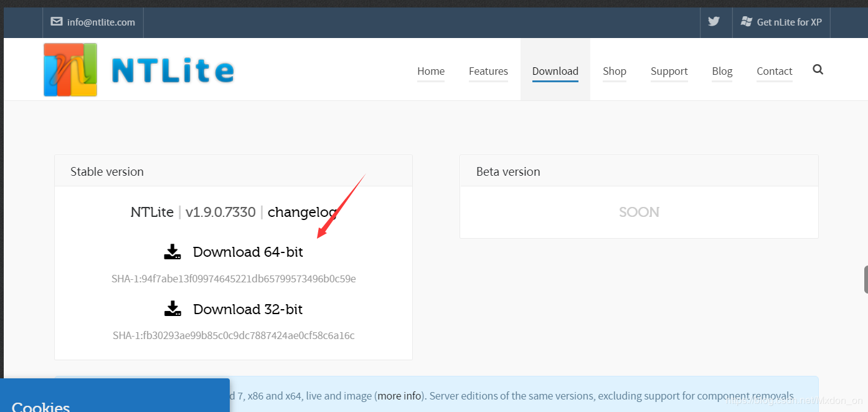
Task: Click the Windows flag icon for nLite
Action: (x=747, y=22)
